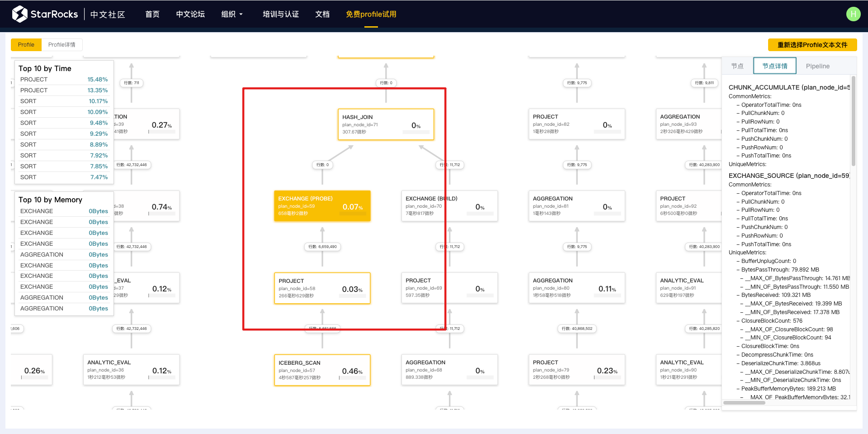
Task: Open the 文档 link in navbar
Action: coord(322,14)
